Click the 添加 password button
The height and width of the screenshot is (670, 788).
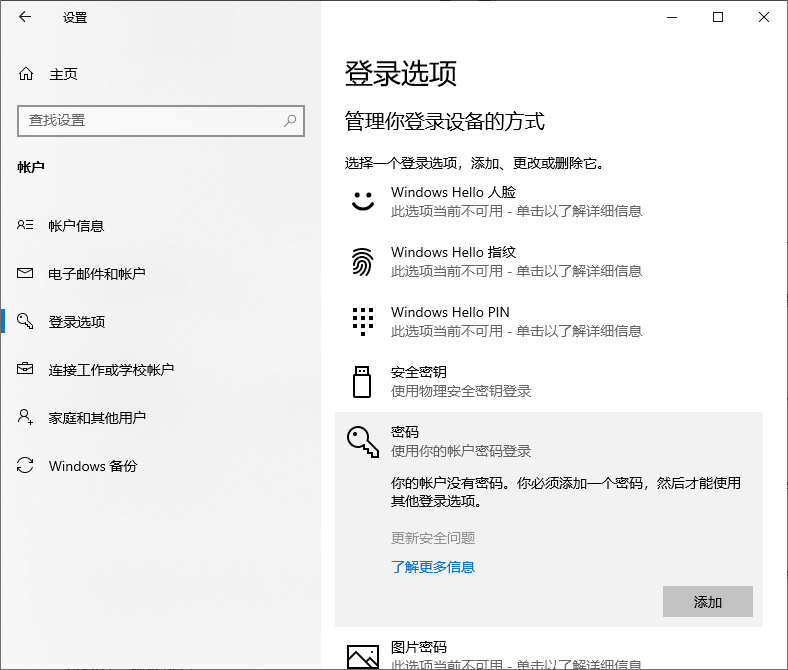click(x=708, y=602)
